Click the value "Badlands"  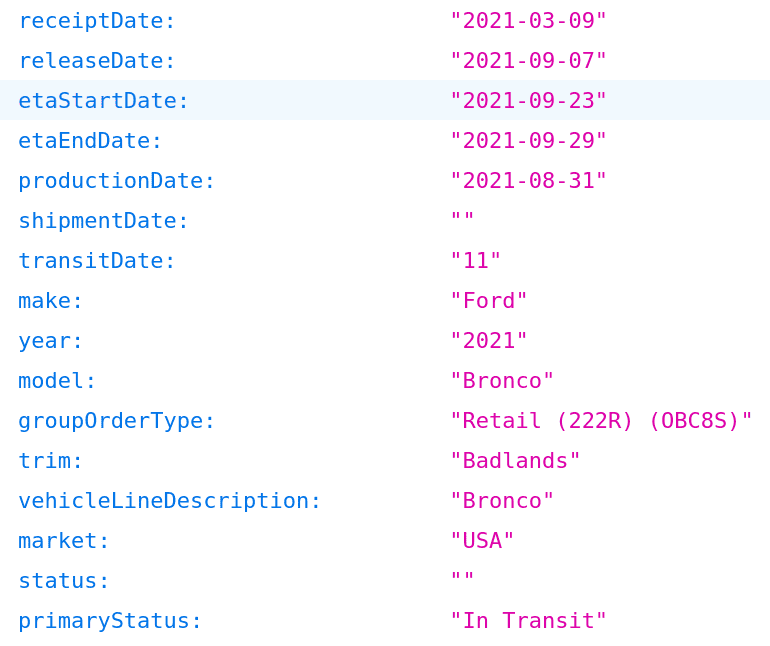click(x=515, y=461)
